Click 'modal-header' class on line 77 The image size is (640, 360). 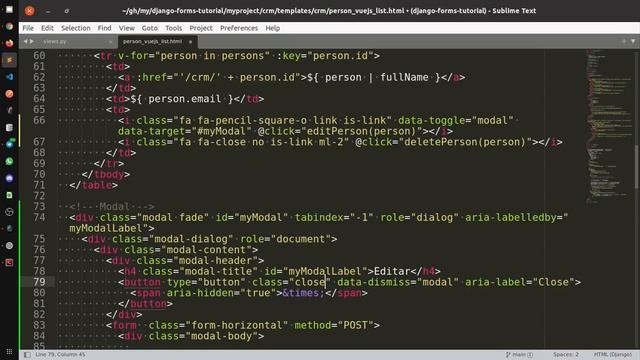(x=215, y=261)
